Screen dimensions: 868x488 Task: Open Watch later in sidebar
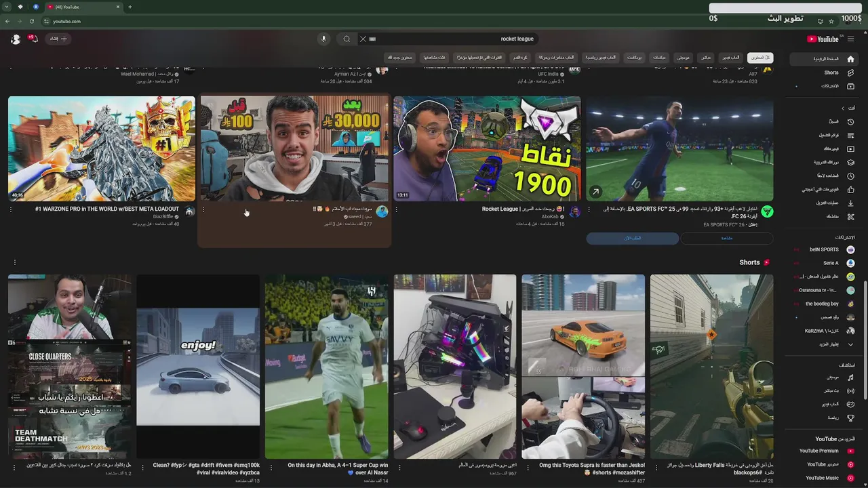tap(825, 176)
